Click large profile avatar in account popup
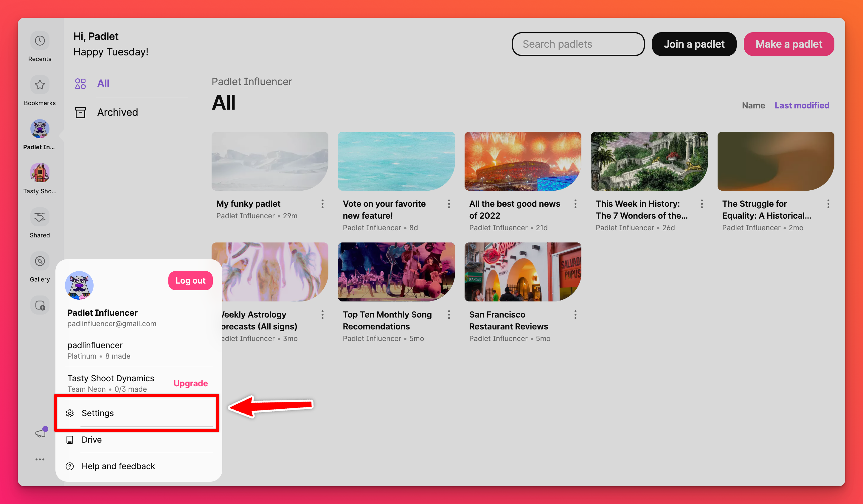The height and width of the screenshot is (504, 863). [x=79, y=285]
